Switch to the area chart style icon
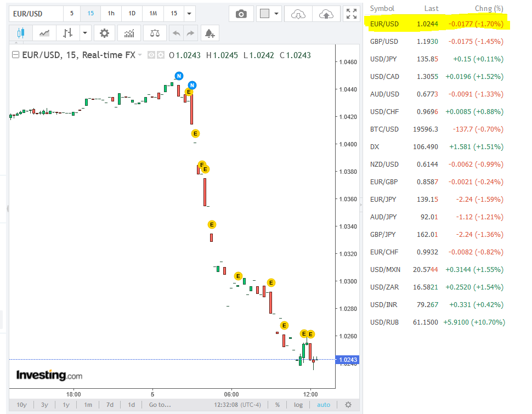The height and width of the screenshot is (414, 532). (44, 33)
